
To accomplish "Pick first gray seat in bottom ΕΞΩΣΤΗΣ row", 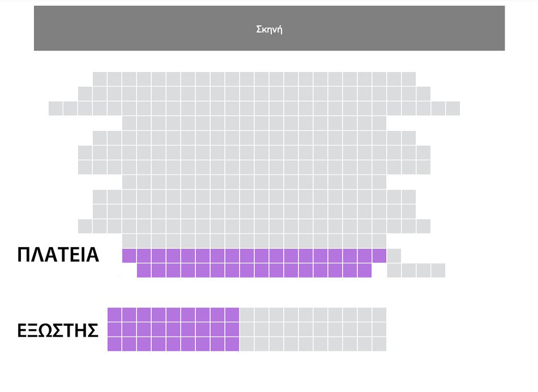I will (x=247, y=344).
